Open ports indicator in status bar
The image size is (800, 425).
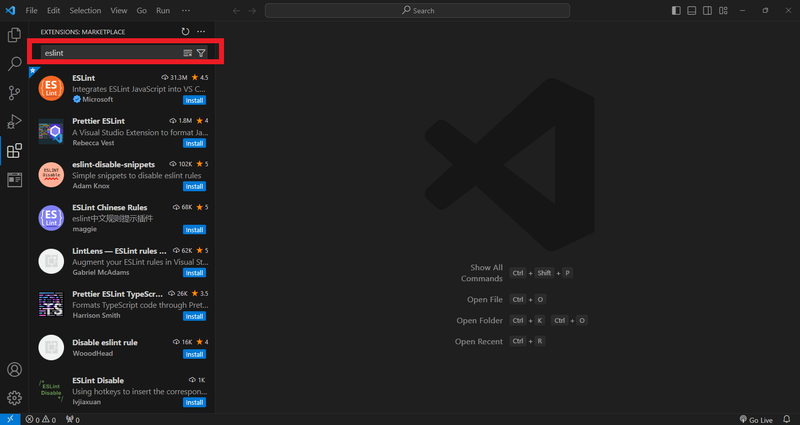coord(73,419)
